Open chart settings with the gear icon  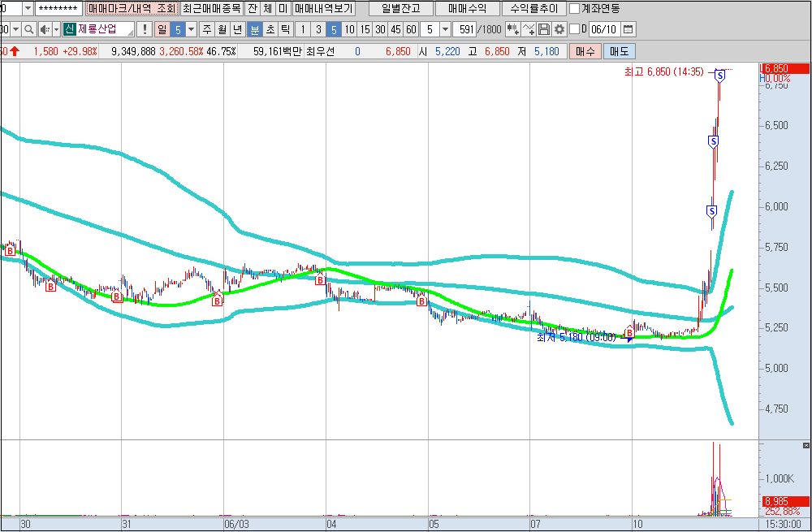tap(559, 29)
